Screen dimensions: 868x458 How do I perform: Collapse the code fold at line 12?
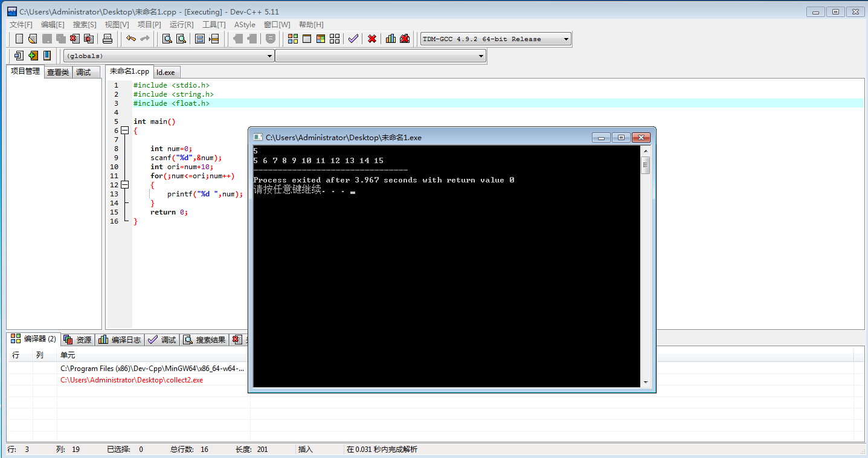pos(124,185)
